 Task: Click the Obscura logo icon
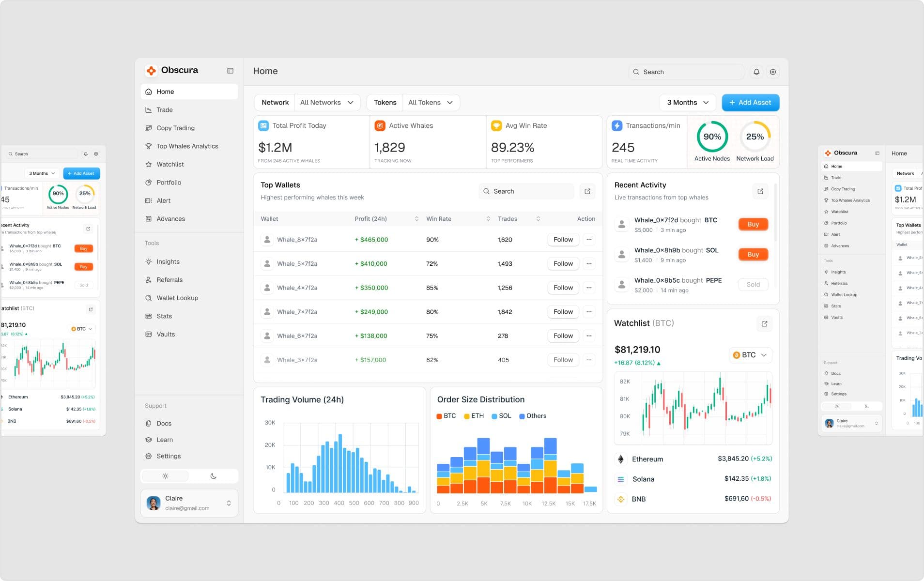click(151, 71)
